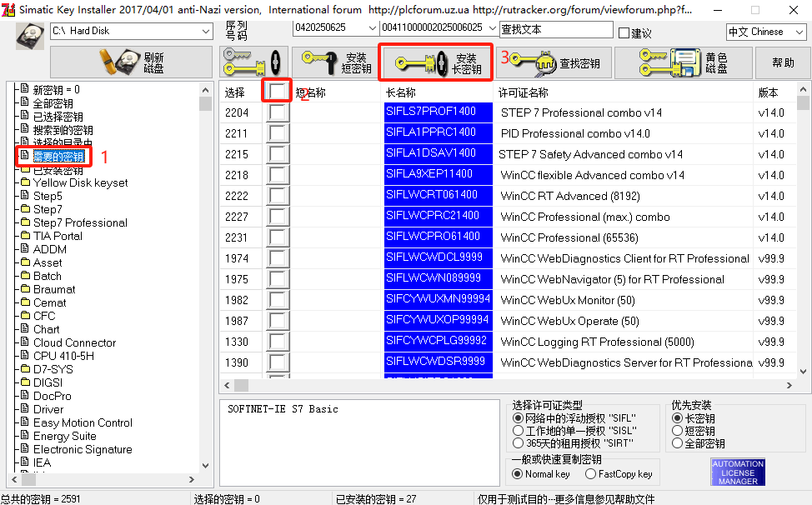Toggle the 建议 suggestion checkbox
The image size is (812, 505).
(x=624, y=33)
